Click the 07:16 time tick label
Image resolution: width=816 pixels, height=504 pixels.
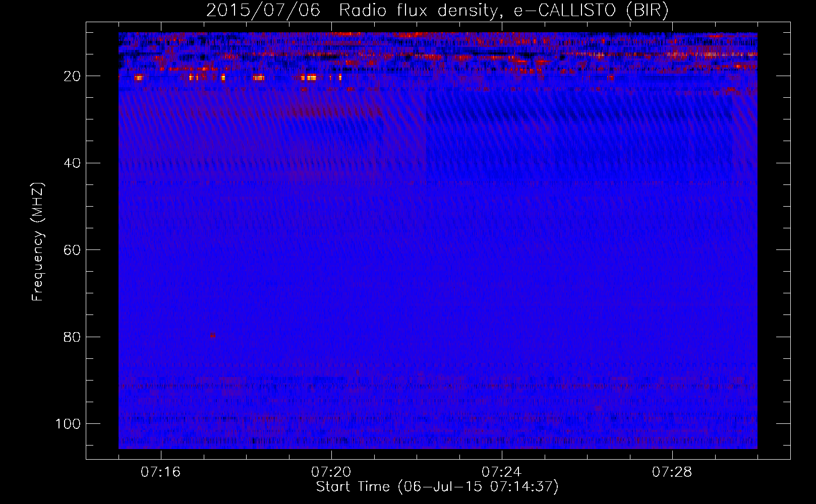[160, 472]
